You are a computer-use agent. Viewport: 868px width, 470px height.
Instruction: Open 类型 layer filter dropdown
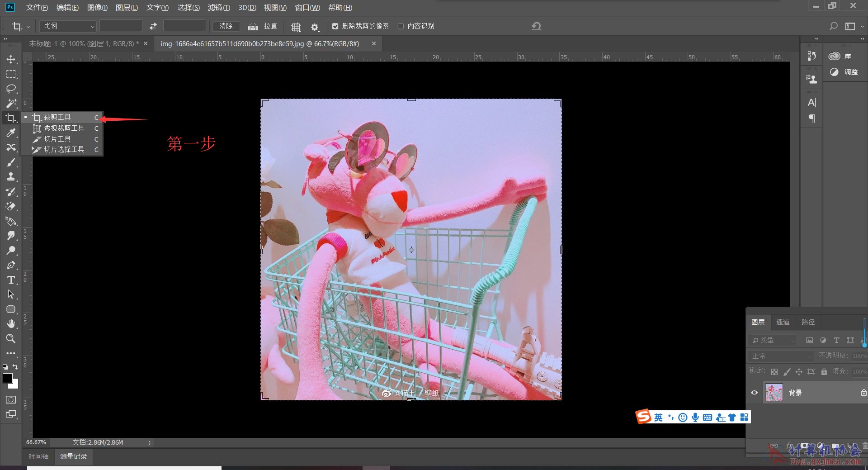772,340
